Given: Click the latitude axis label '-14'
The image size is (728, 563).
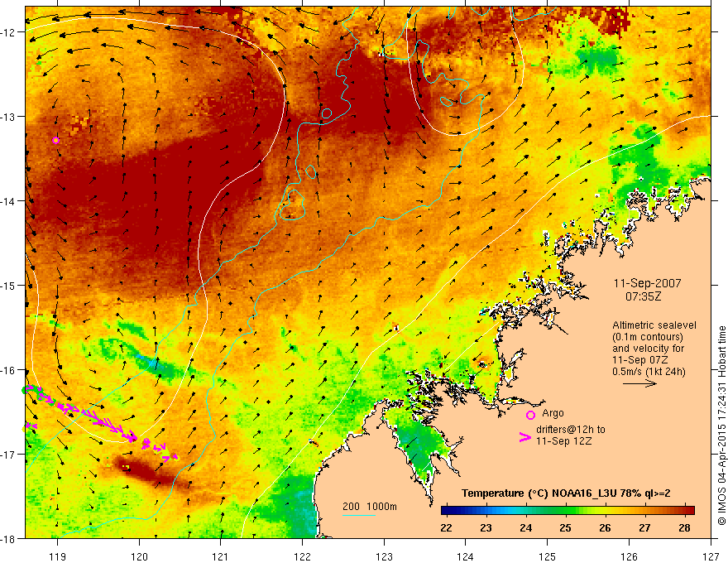Looking at the screenshot, I should (9, 201).
